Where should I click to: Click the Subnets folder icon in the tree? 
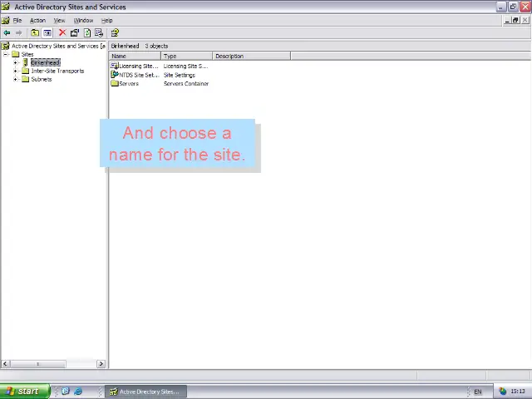(x=26, y=79)
